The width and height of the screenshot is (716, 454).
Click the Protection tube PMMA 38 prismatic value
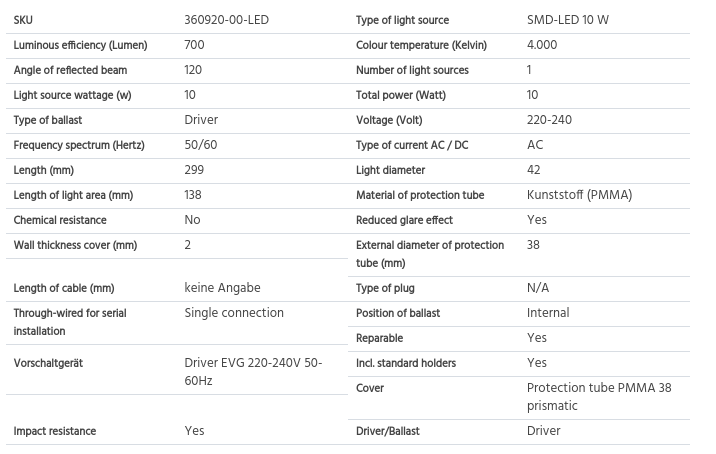coord(599,397)
